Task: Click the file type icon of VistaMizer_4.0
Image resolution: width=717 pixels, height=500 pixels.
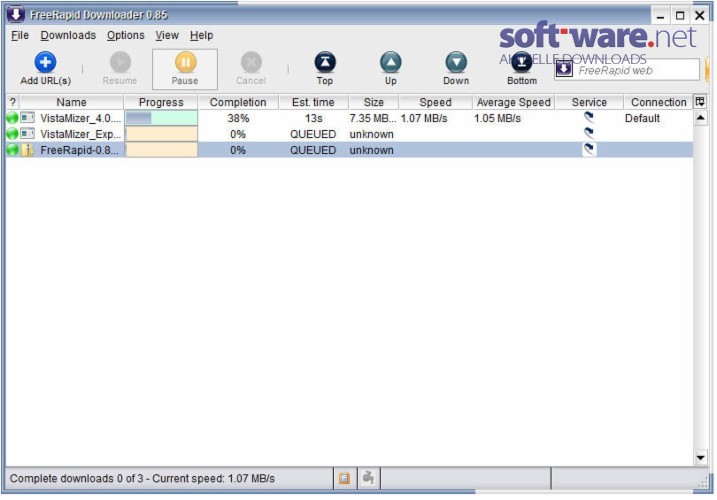Action: 27,118
